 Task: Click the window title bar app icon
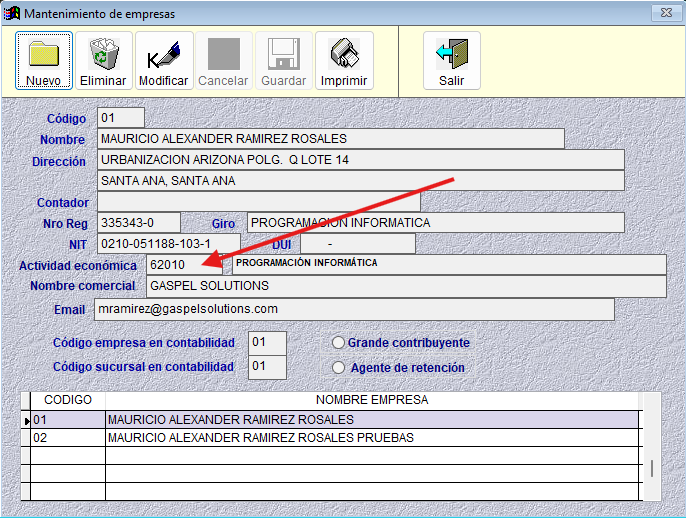12,13
